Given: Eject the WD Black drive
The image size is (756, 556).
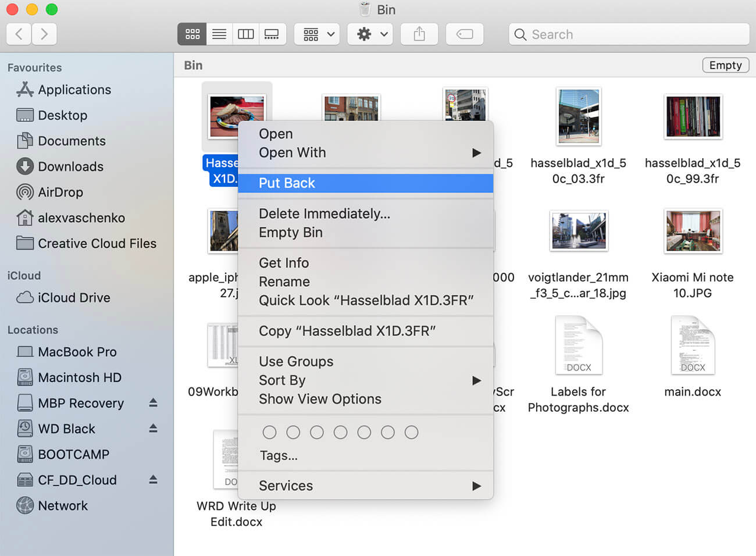Looking at the screenshot, I should tap(153, 428).
